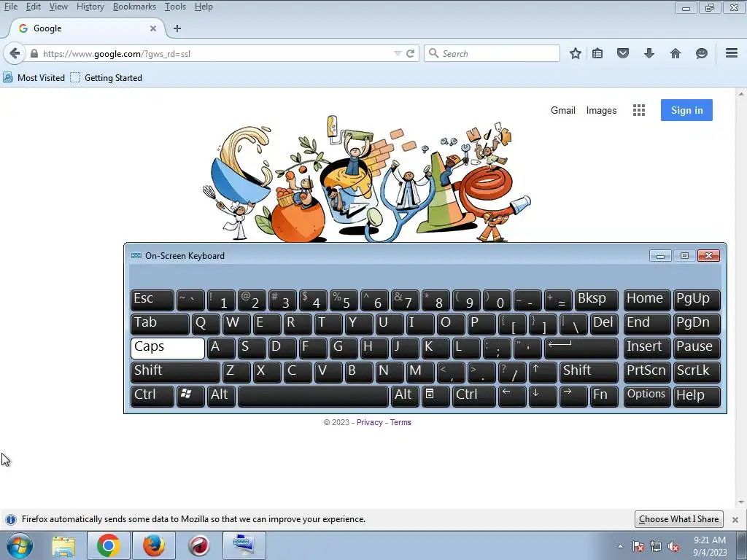
Task: Toggle the left Shift key
Action: point(175,373)
